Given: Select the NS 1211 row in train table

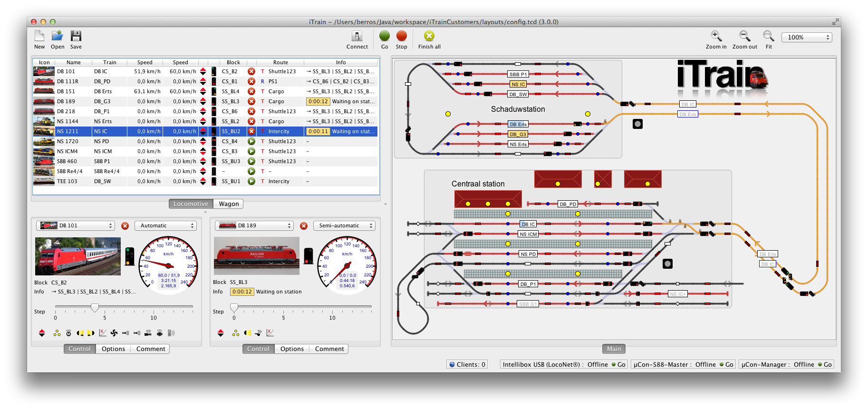Looking at the screenshot, I should 206,131.
